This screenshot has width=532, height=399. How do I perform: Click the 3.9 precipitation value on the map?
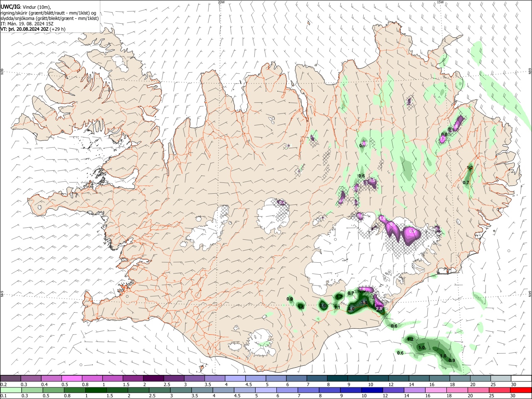pyautogui.click(x=364, y=303)
